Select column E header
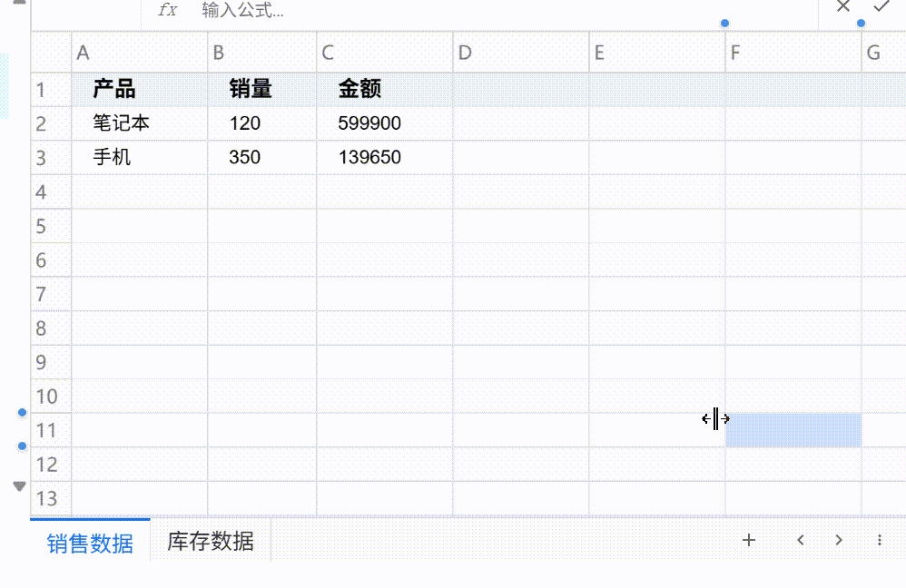 pos(657,53)
